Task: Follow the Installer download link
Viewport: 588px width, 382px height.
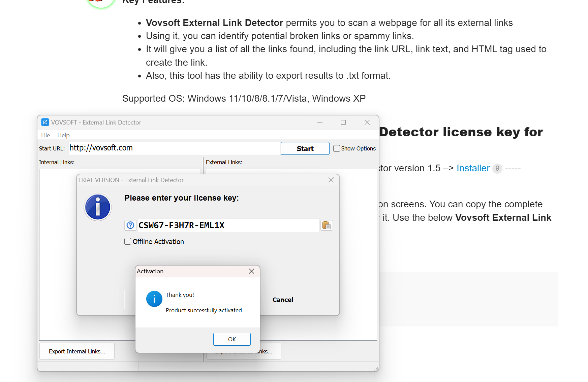Action: pyautogui.click(x=473, y=168)
